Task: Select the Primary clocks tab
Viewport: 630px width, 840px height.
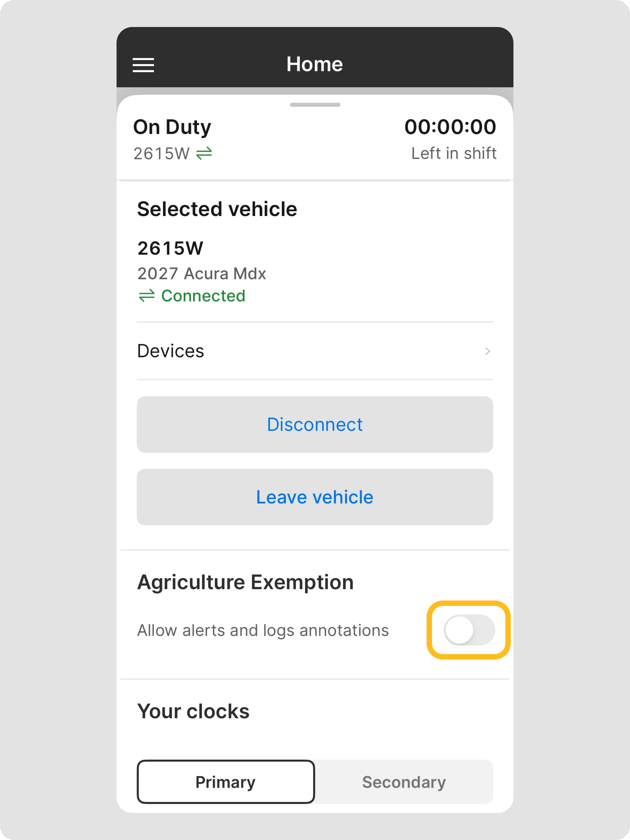Action: coord(226,782)
